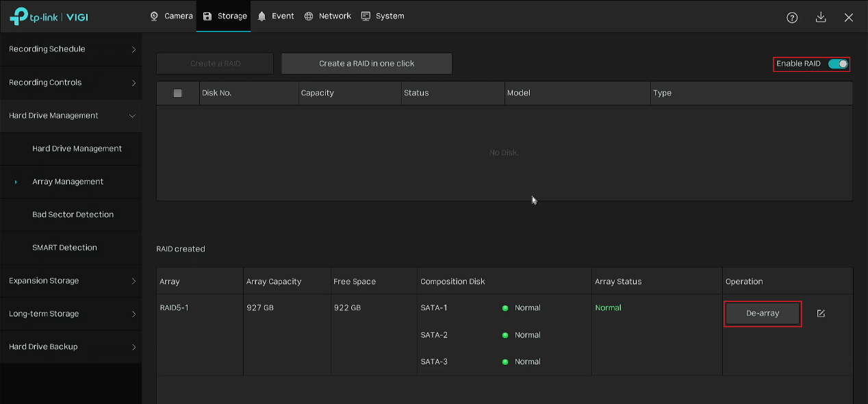Click green status dot for SATA-3
Viewport: 868px width, 404px height.
[x=505, y=362]
